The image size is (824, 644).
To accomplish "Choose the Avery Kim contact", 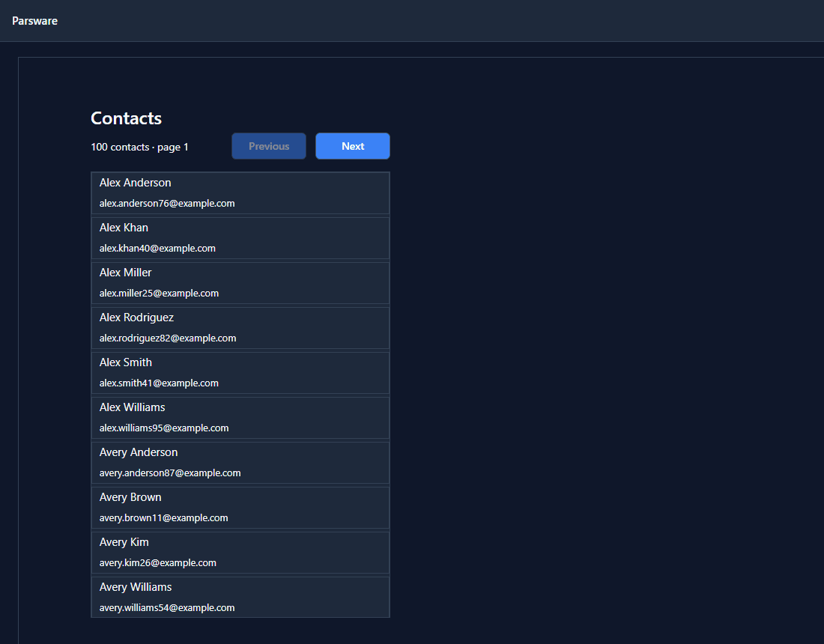I will click(x=240, y=552).
